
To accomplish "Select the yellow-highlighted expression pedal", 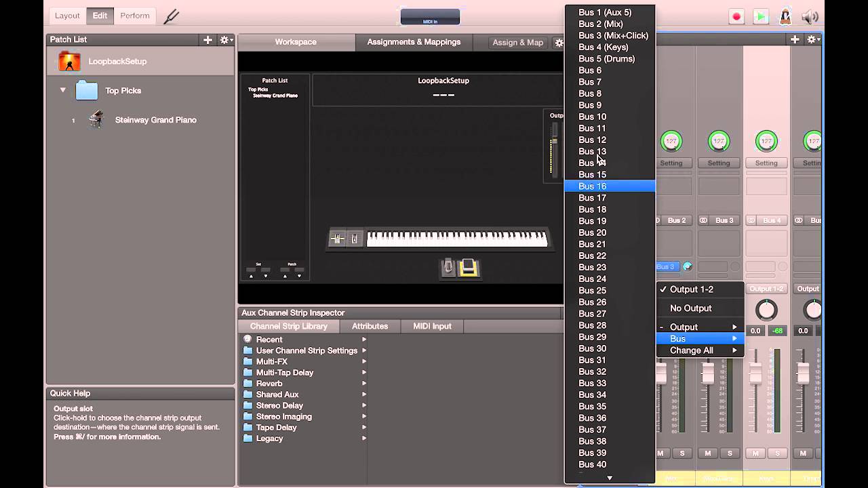I will click(x=469, y=268).
